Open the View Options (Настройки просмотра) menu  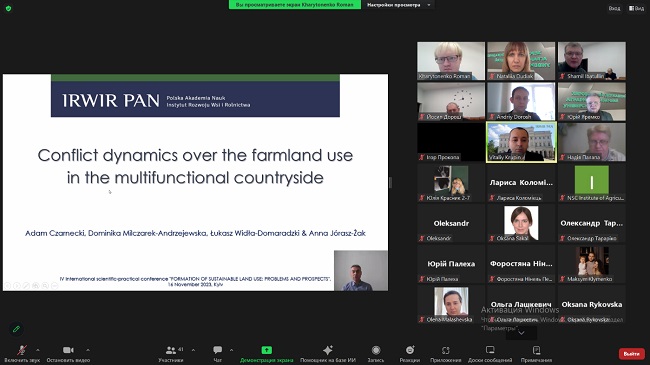pyautogui.click(x=398, y=5)
